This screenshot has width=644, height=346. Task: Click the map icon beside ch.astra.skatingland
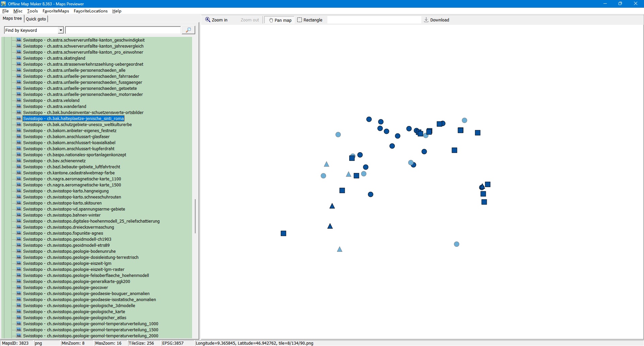(x=19, y=58)
